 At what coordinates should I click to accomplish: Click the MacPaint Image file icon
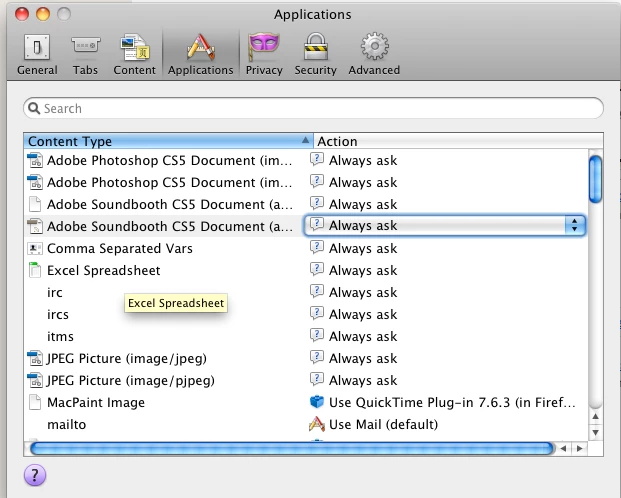pyautogui.click(x=35, y=402)
